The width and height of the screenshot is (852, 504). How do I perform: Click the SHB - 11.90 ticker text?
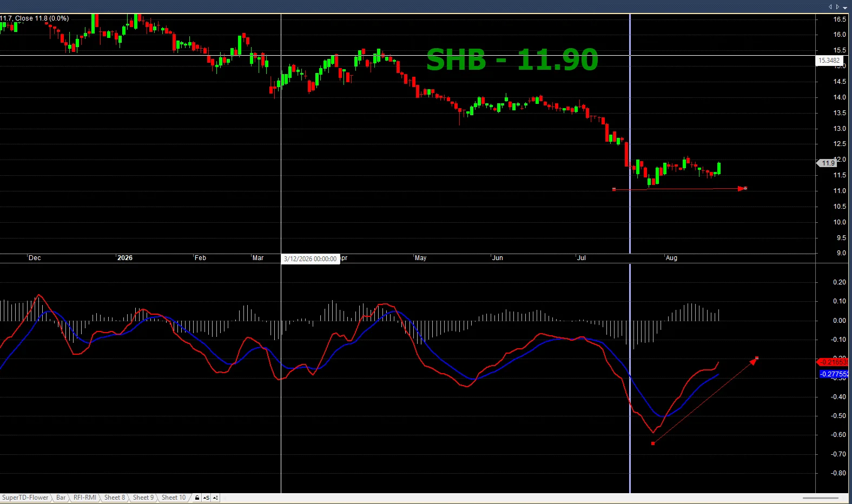click(x=512, y=59)
